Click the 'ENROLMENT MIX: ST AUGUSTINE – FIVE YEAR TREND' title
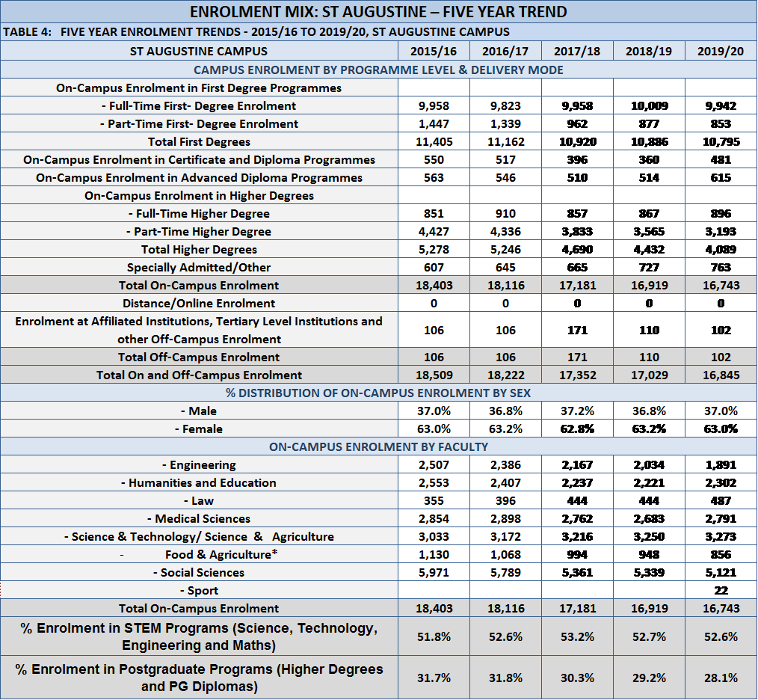758x700 pixels. pyautogui.click(x=378, y=12)
